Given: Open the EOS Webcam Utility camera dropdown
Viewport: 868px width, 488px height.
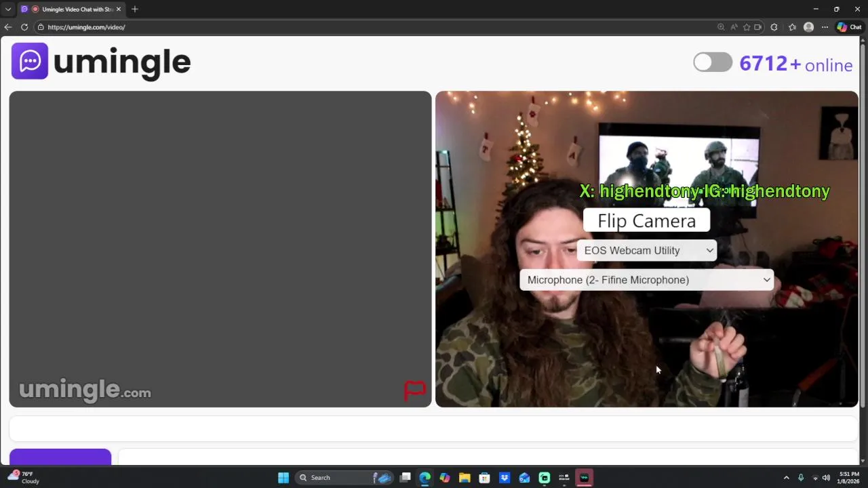Looking at the screenshot, I should click(x=646, y=250).
